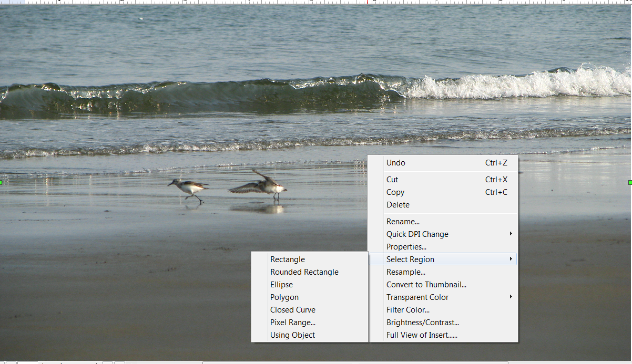
Task: Open the Rename... dialog
Action: point(443,222)
